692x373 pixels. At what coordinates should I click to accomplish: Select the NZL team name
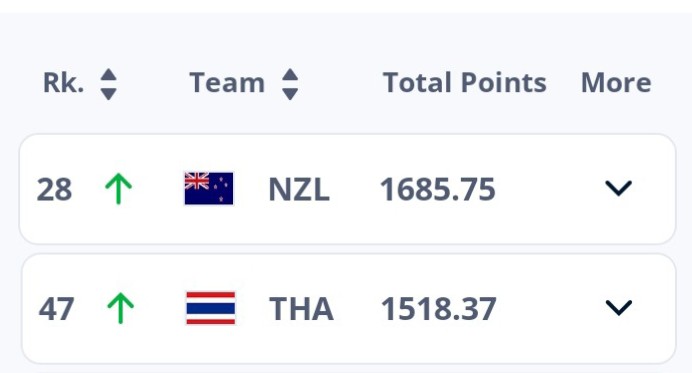pyautogui.click(x=299, y=189)
